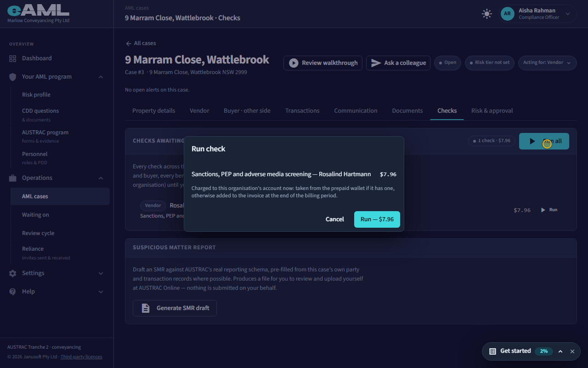This screenshot has width=588, height=368.
Task: Select the Risk & approval tab
Action: coord(492,111)
